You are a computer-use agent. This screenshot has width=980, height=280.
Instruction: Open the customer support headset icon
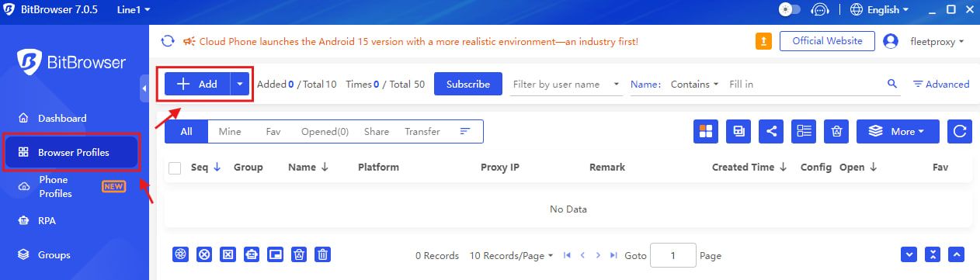pyautogui.click(x=820, y=10)
